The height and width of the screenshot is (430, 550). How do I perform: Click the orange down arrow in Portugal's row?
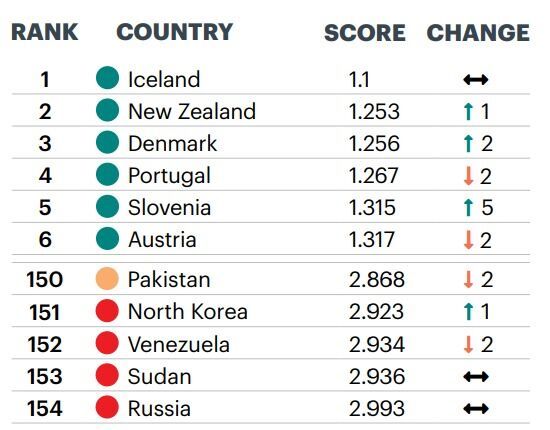(x=468, y=176)
